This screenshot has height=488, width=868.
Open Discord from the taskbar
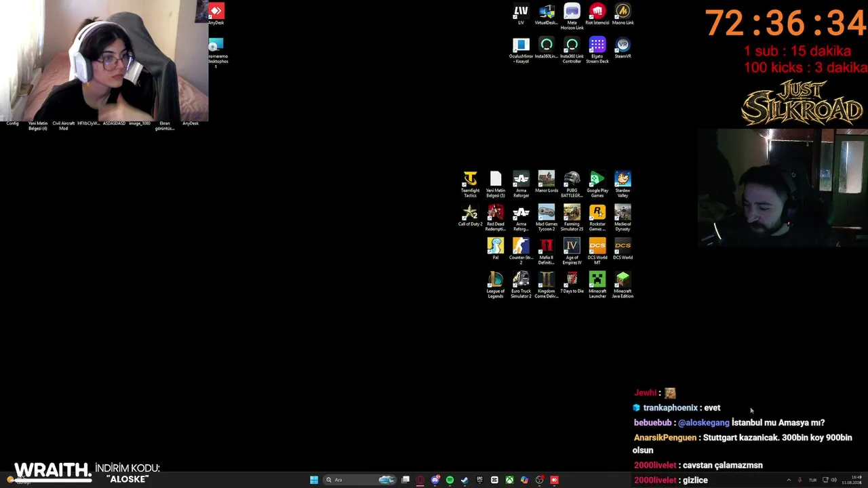coord(435,480)
